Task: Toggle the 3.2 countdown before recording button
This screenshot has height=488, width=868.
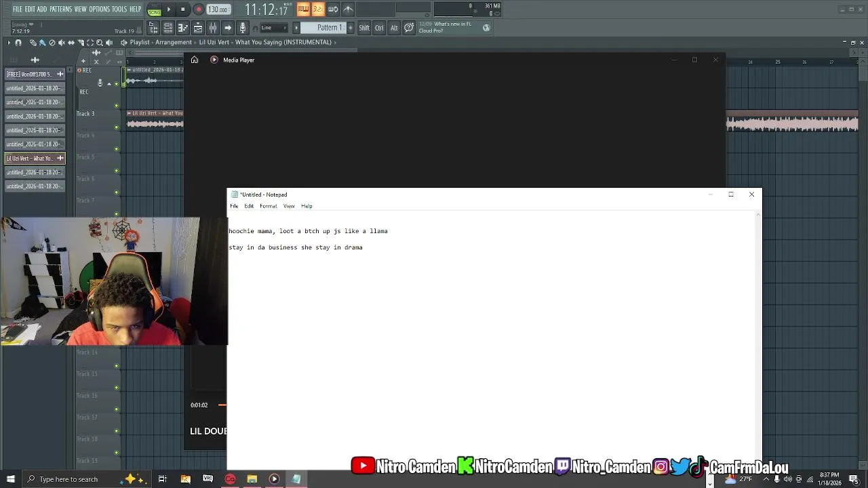Action: [317, 9]
